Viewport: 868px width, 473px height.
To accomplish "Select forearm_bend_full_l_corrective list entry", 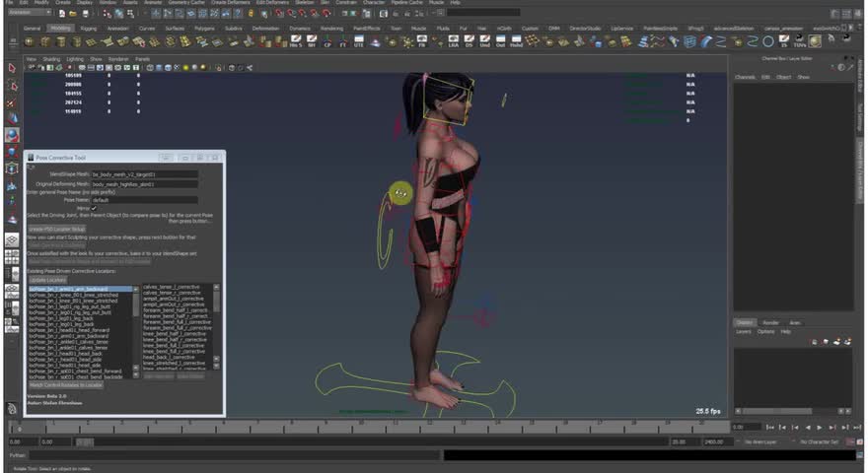I will tap(178, 322).
